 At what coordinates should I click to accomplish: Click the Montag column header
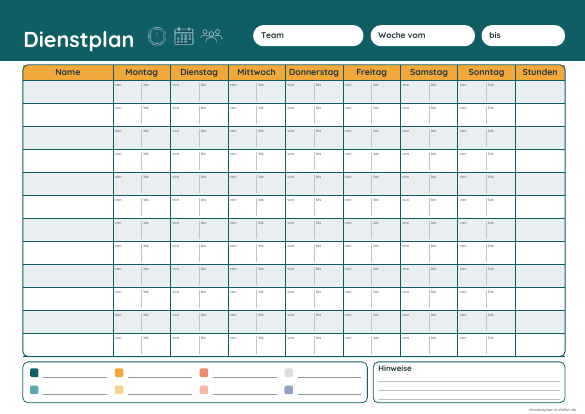142,72
